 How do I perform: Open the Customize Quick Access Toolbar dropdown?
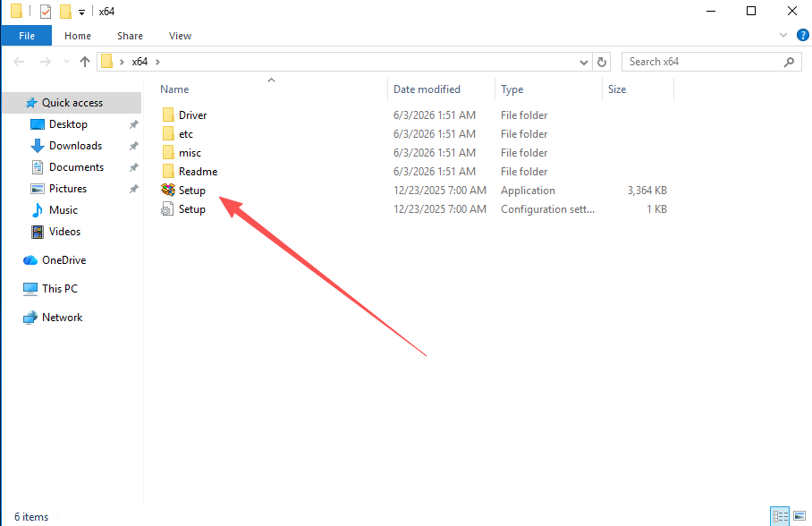pyautogui.click(x=81, y=12)
